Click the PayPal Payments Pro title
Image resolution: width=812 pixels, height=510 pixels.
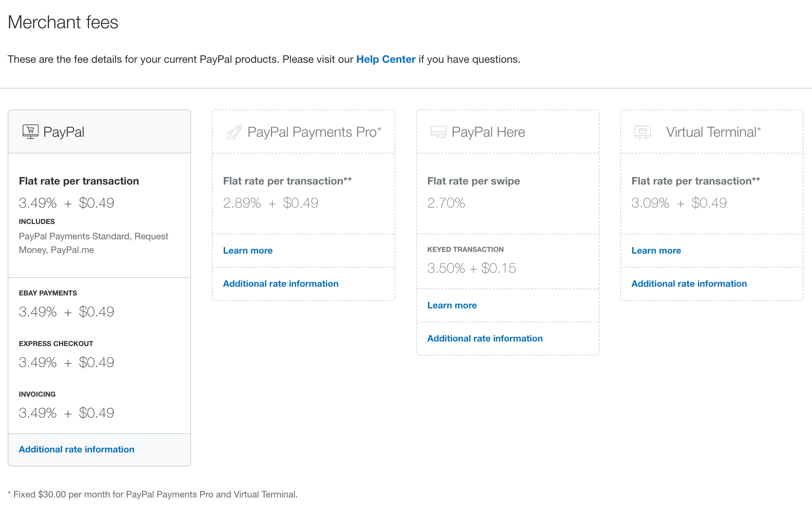point(314,132)
